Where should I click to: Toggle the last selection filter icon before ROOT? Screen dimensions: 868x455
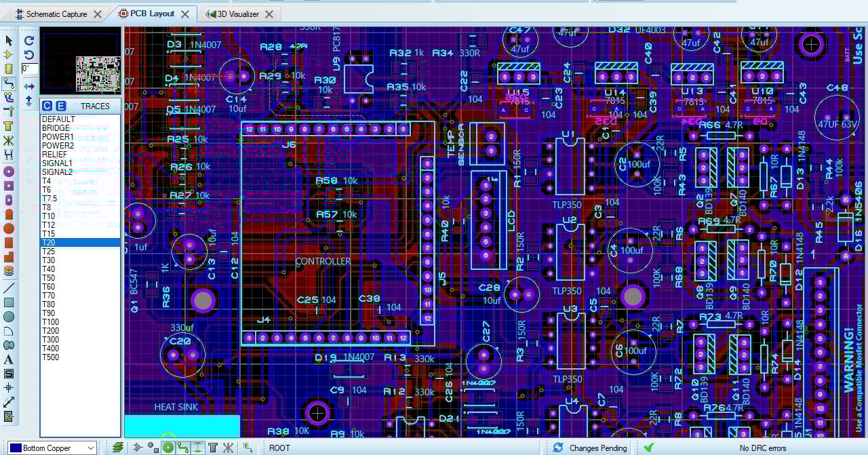click(x=248, y=448)
